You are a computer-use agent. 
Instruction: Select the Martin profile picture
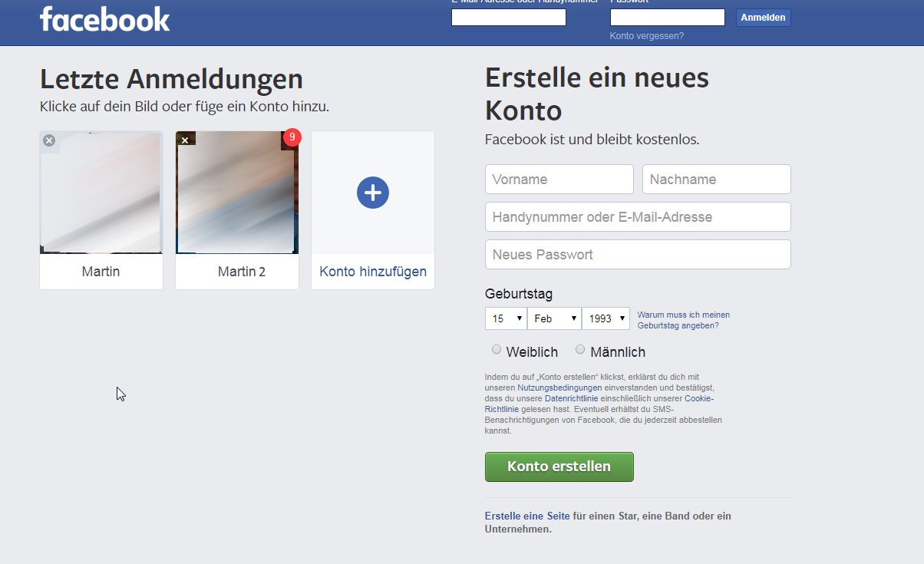101,193
